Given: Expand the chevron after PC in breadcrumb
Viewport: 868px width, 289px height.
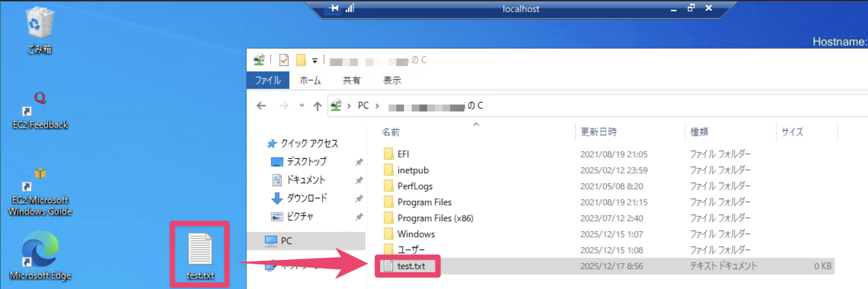Looking at the screenshot, I should pos(377,106).
